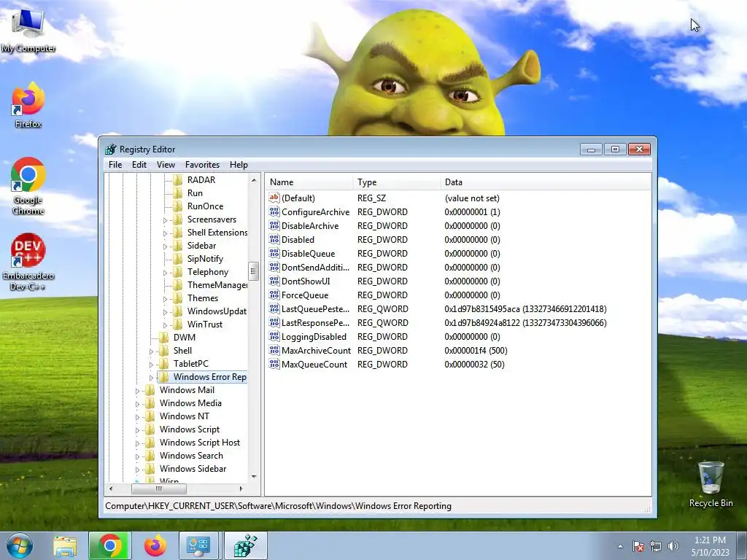
Task: Open Firefox desktop shortcut
Action: click(28, 105)
